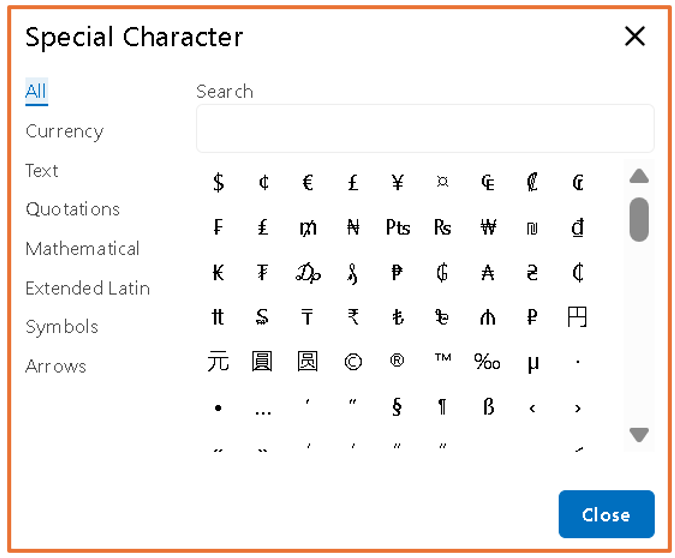Viewport: 675px width, 558px height.
Task: Click the scrollbar up arrow
Action: click(639, 176)
